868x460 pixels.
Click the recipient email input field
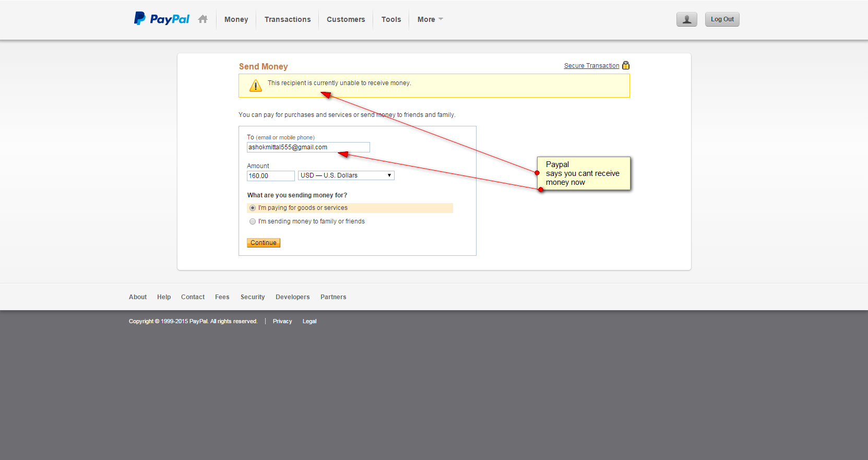pyautogui.click(x=308, y=147)
